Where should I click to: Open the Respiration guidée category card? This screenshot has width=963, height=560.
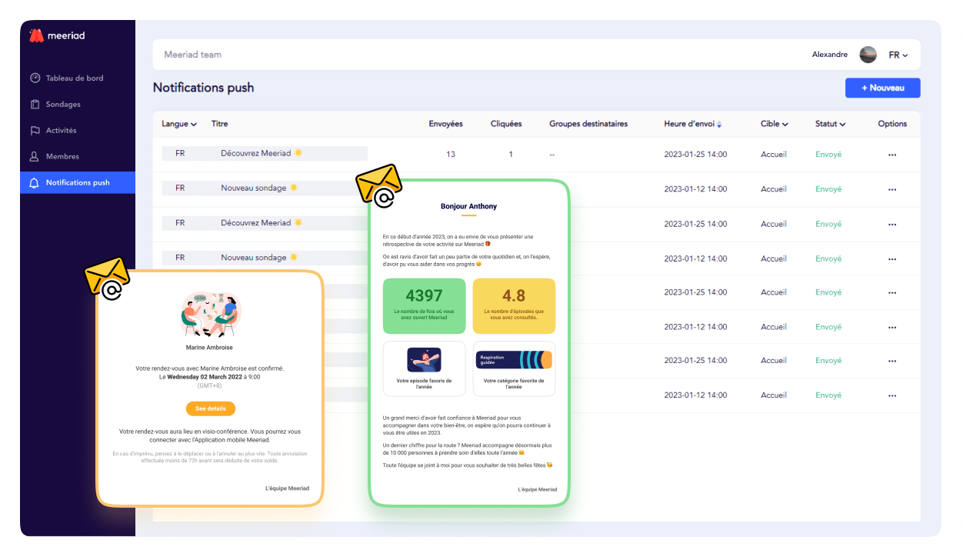tap(514, 368)
